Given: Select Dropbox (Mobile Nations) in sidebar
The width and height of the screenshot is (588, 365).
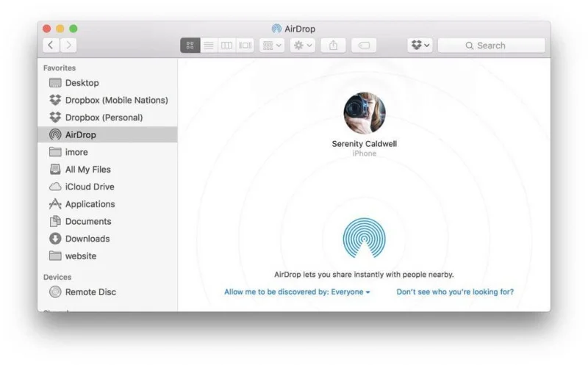Looking at the screenshot, I should click(116, 100).
